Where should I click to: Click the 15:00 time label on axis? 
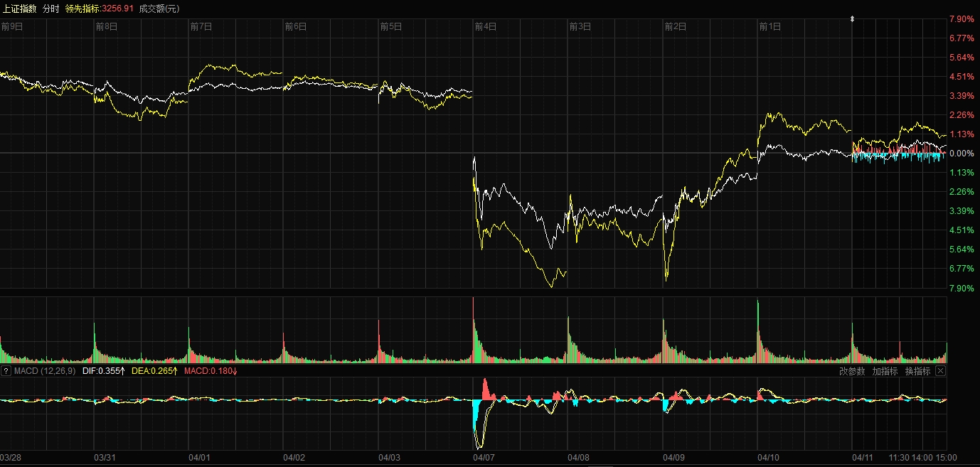[946, 457]
